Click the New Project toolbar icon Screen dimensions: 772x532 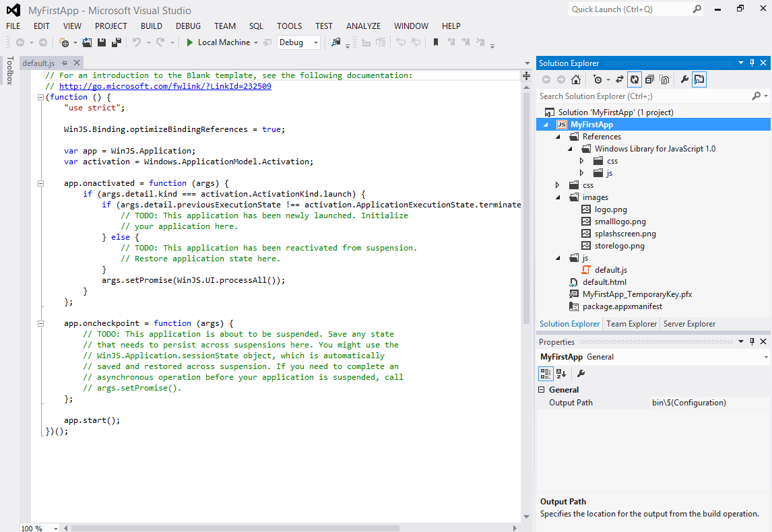(x=64, y=43)
